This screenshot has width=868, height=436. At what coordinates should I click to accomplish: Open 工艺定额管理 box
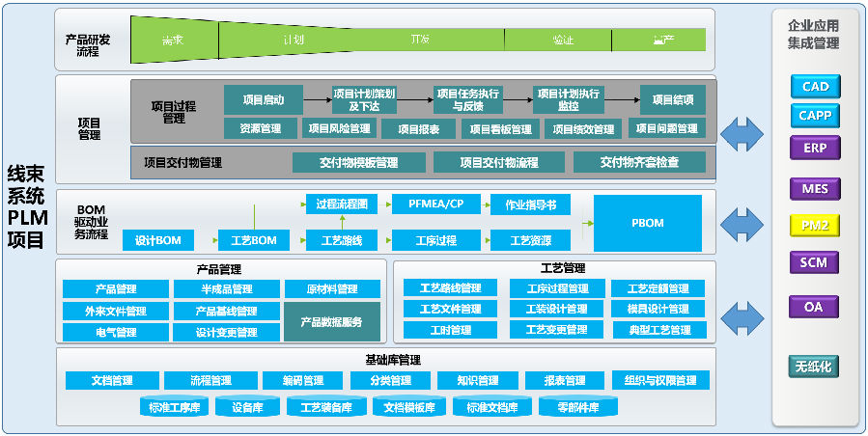click(658, 288)
